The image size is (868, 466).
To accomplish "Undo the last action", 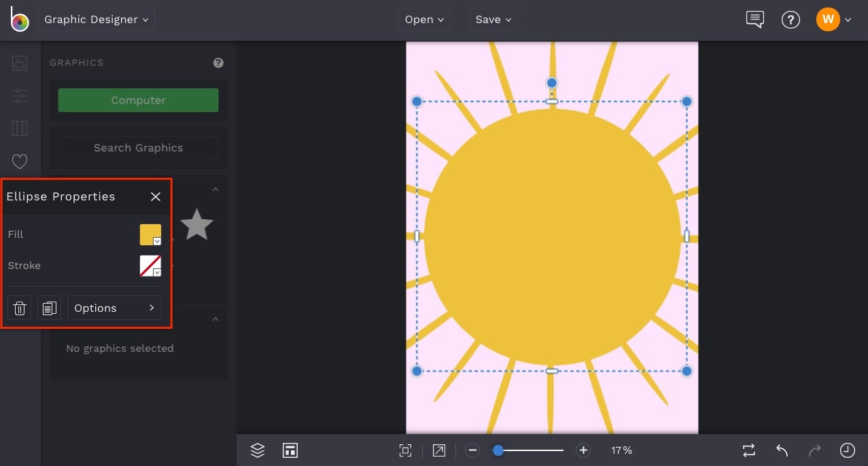I will (x=780, y=450).
